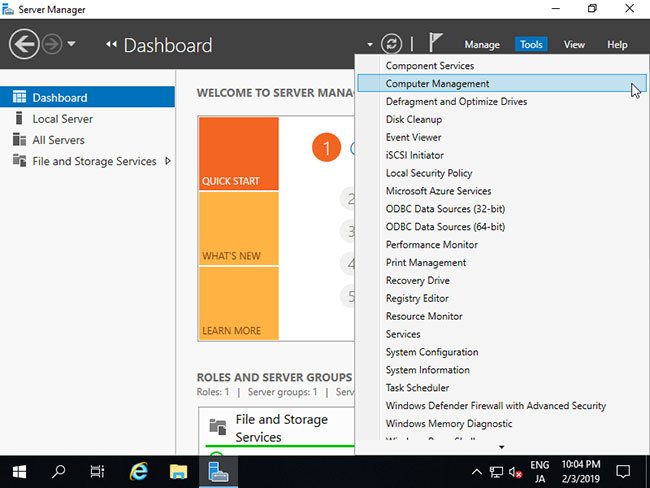Open Event Viewer from Tools menu
The image size is (650, 488).
[502, 137]
